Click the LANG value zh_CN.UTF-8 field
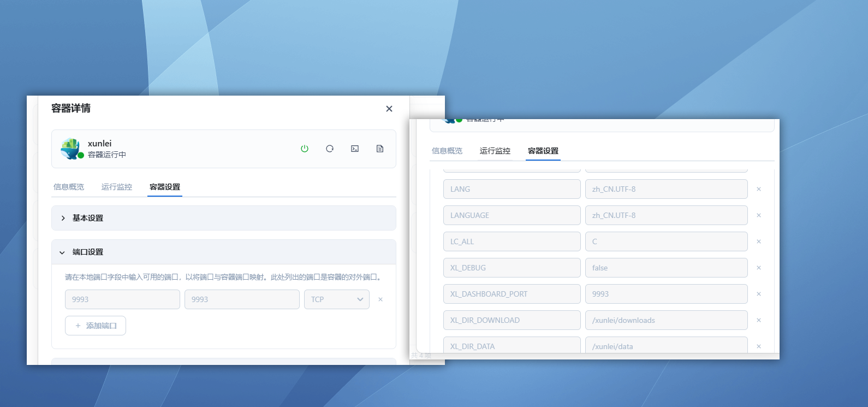Image resolution: width=868 pixels, height=407 pixels. pyautogui.click(x=667, y=189)
